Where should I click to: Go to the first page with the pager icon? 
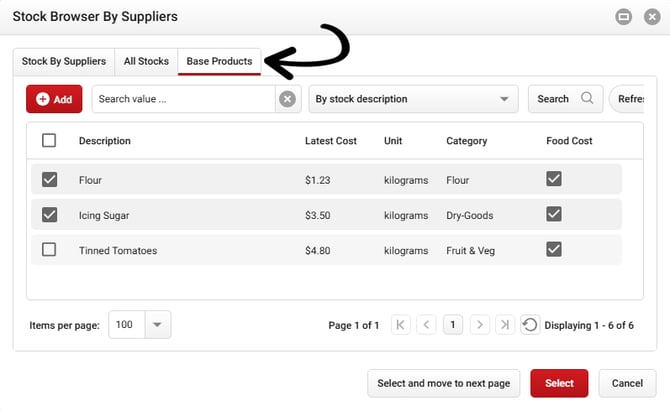[400, 325]
